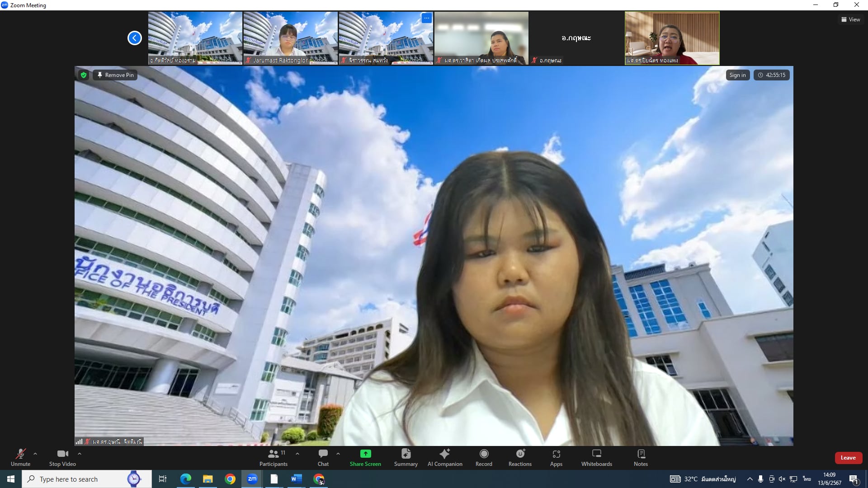Start recording with the Record button
This screenshot has height=488, width=868.
point(484,457)
